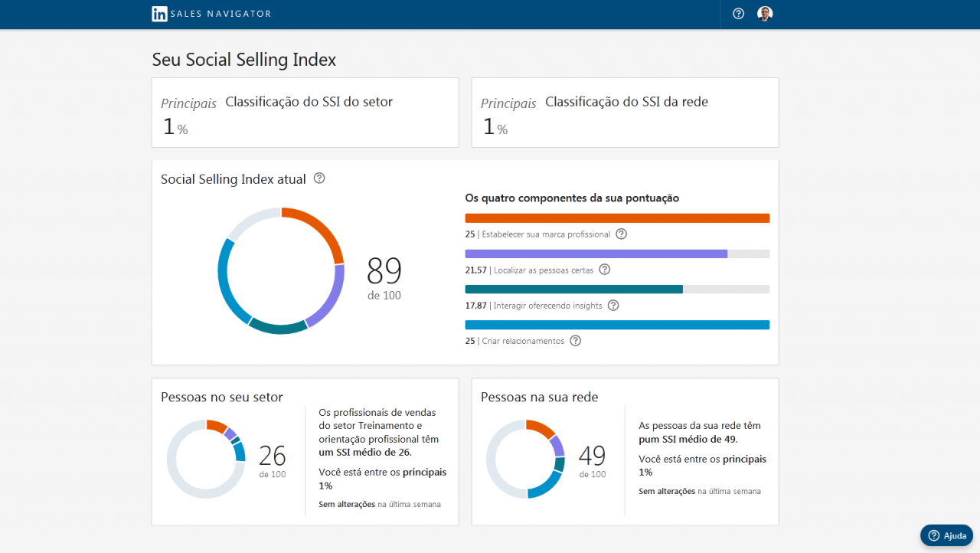Select the Classificação do SSI da rede card

tap(625, 113)
